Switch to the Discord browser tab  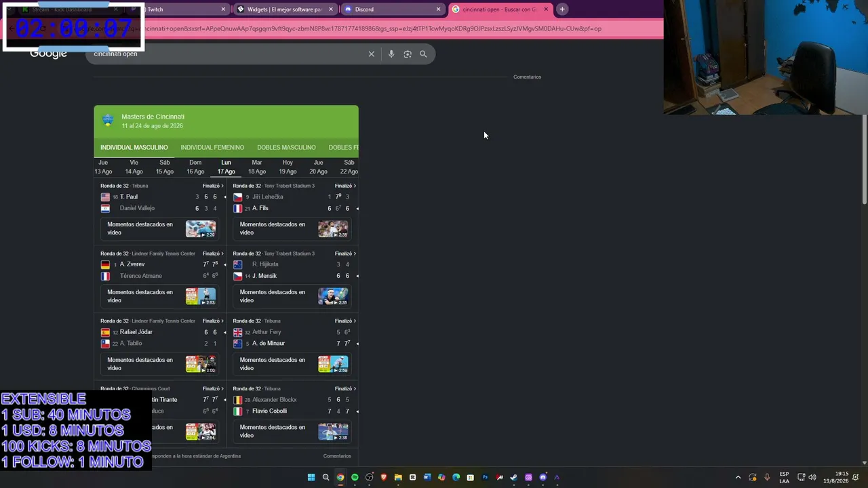click(393, 9)
